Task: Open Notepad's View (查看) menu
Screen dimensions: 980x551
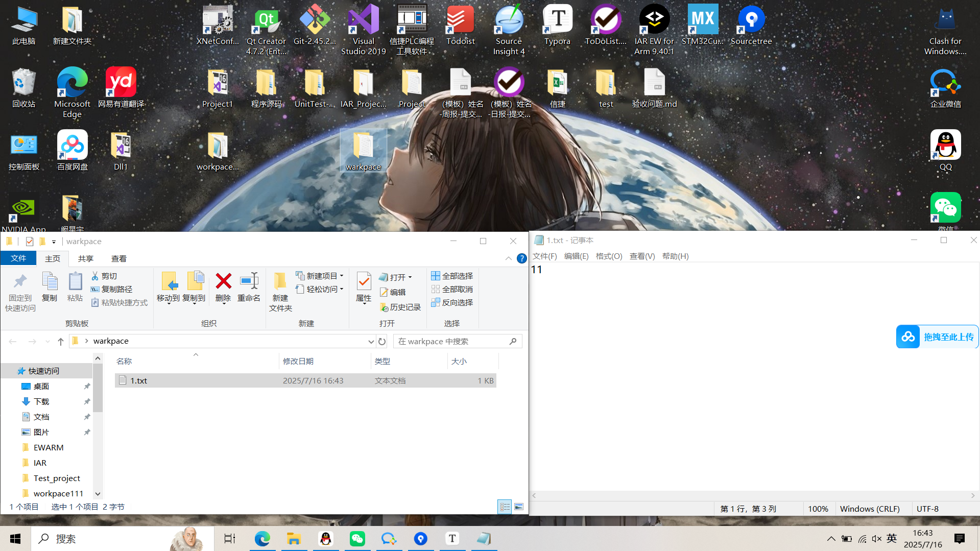Action: click(642, 256)
